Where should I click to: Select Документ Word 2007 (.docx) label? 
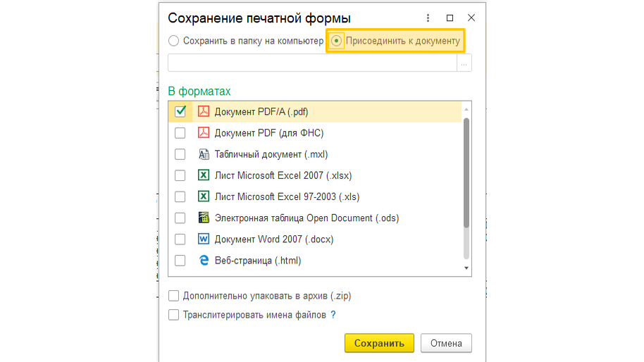tap(274, 239)
